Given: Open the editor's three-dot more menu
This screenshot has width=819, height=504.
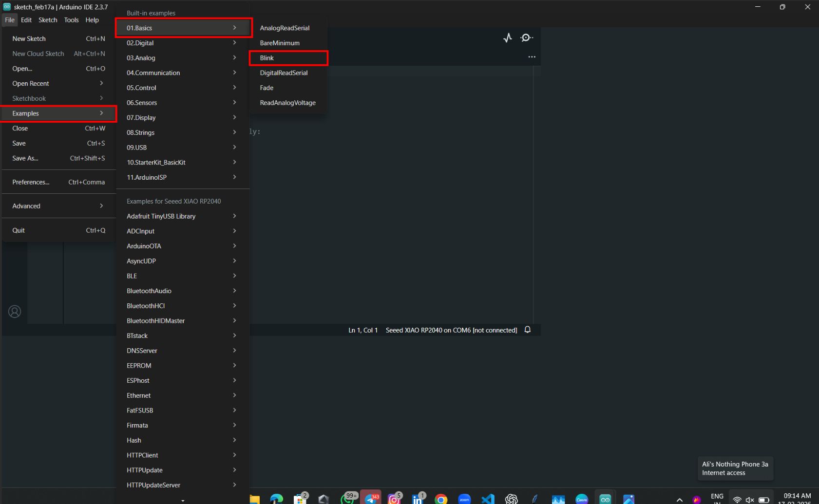Looking at the screenshot, I should pos(532,57).
